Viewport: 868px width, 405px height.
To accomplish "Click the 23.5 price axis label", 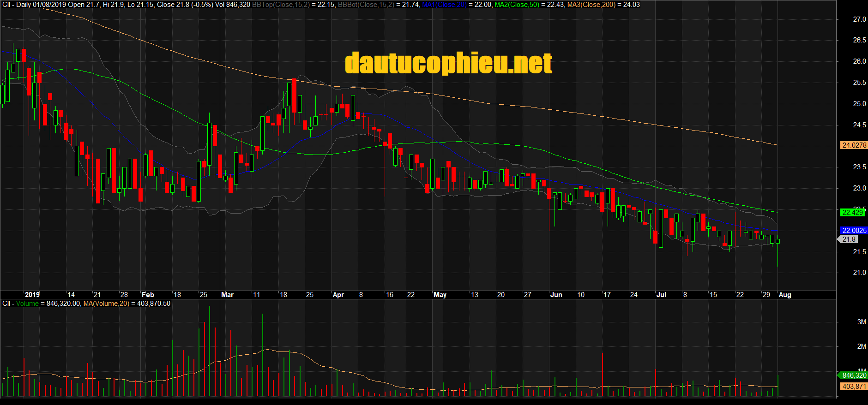I will (859, 167).
